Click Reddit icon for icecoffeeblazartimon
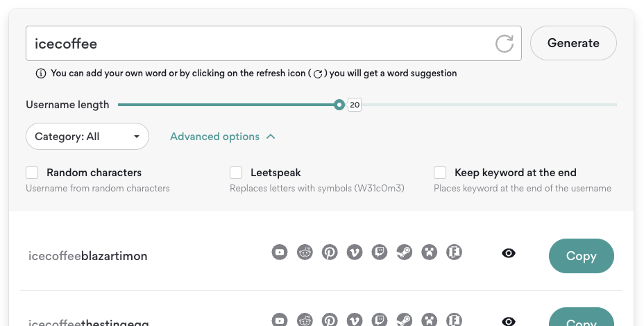The image size is (644, 326). click(305, 252)
